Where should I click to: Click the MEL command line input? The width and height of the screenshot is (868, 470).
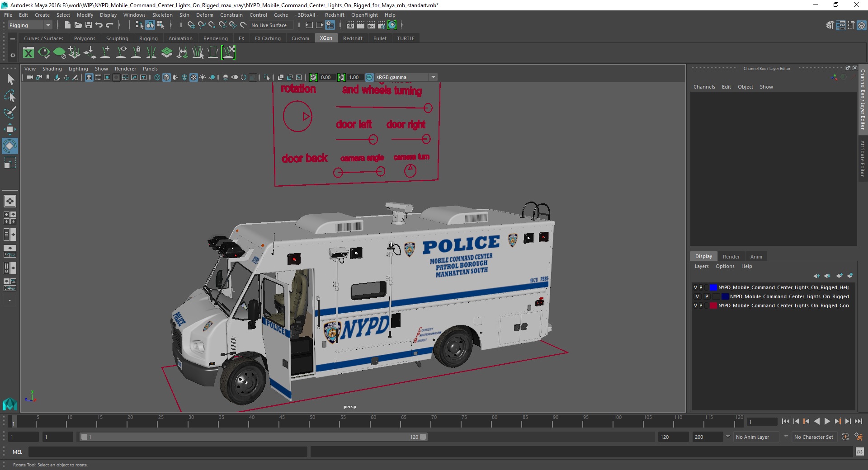click(x=168, y=451)
